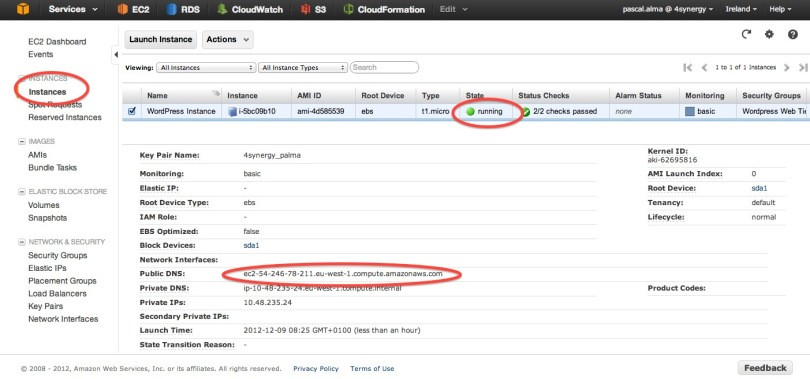
Task: Open Bundle Tasks in sidebar
Action: pos(52,168)
